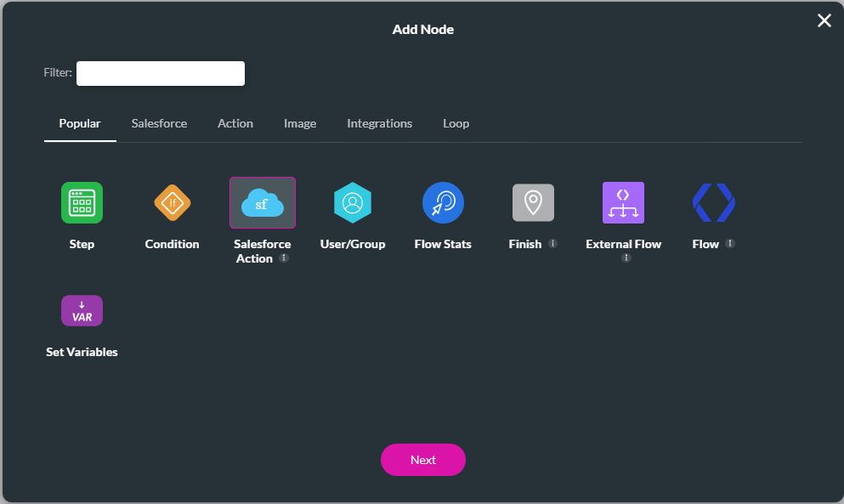This screenshot has width=844, height=504.
Task: Select the Set Variables node icon
Action: [x=82, y=310]
